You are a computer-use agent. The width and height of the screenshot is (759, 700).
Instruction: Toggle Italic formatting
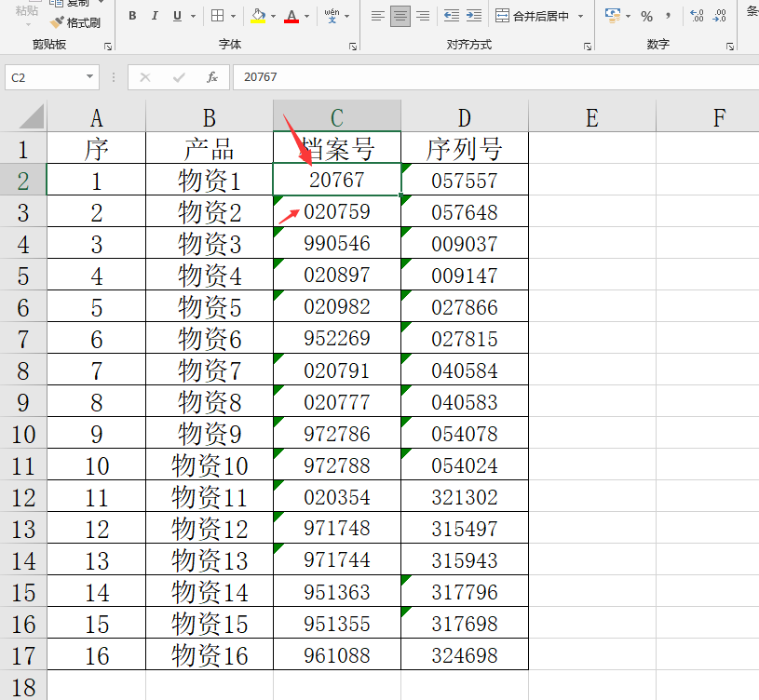pyautogui.click(x=155, y=16)
